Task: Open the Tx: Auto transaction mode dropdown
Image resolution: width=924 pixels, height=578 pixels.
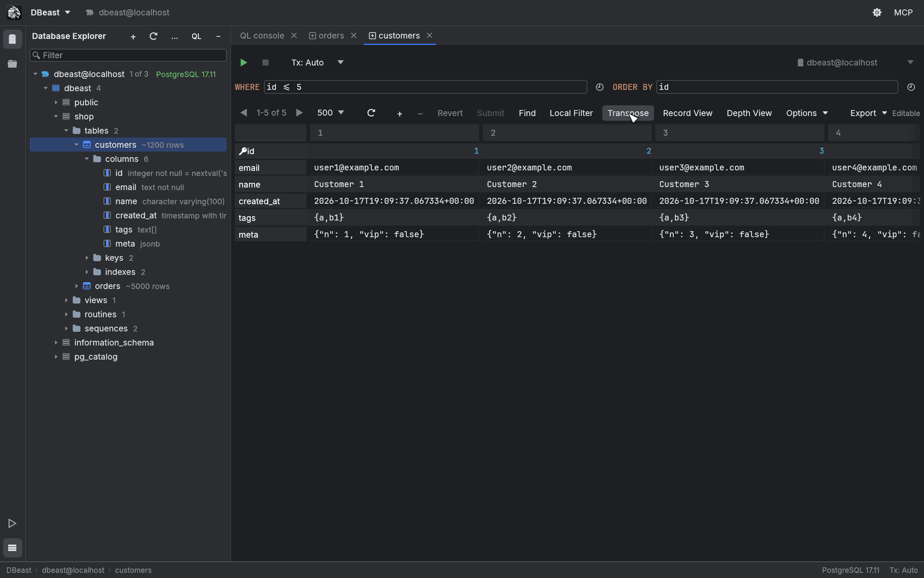Action: (x=317, y=63)
